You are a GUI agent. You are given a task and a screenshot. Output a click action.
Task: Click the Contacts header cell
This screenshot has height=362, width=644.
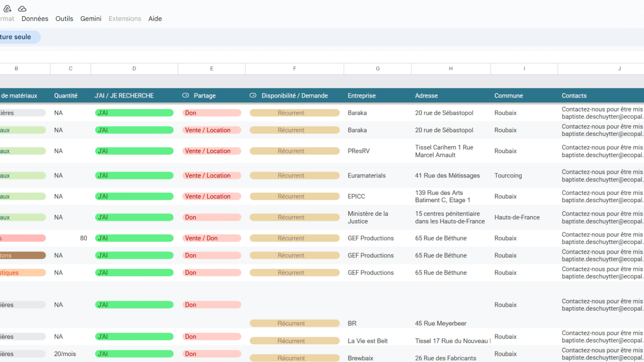601,96
